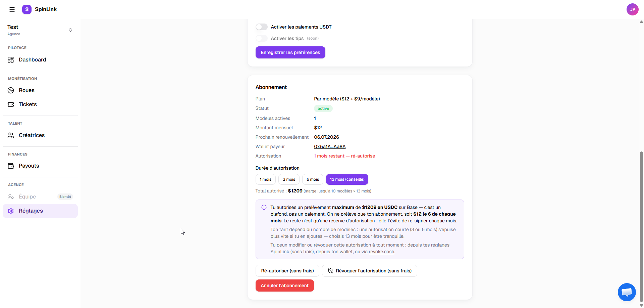644x308 pixels.
Task: Open Tickets menu item
Action: click(40, 104)
